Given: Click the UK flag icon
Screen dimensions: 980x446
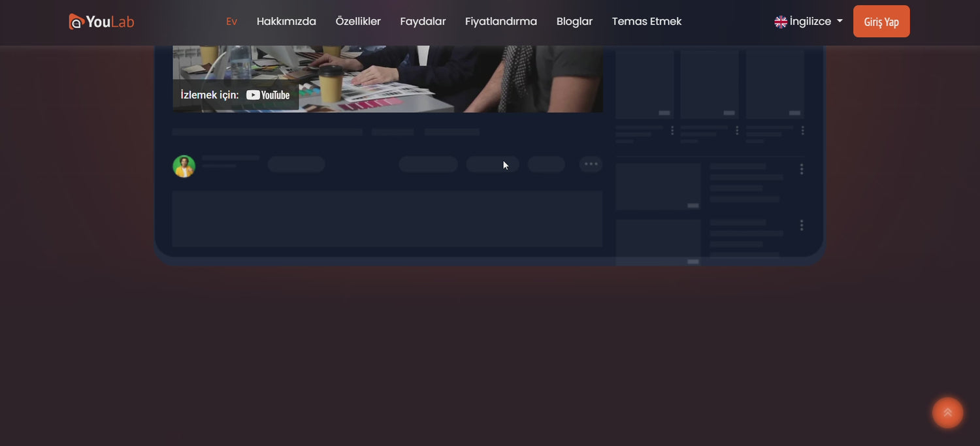Looking at the screenshot, I should (x=780, y=22).
